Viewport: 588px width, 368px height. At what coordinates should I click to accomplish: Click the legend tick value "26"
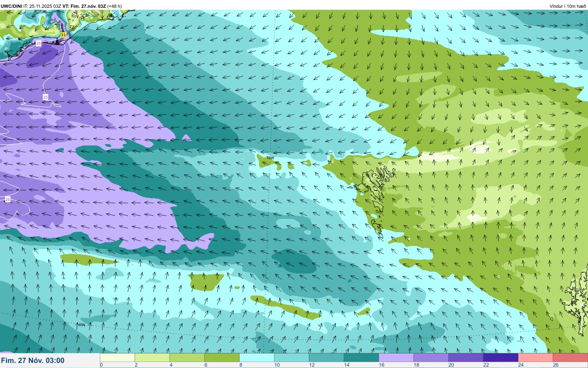pyautogui.click(x=555, y=365)
